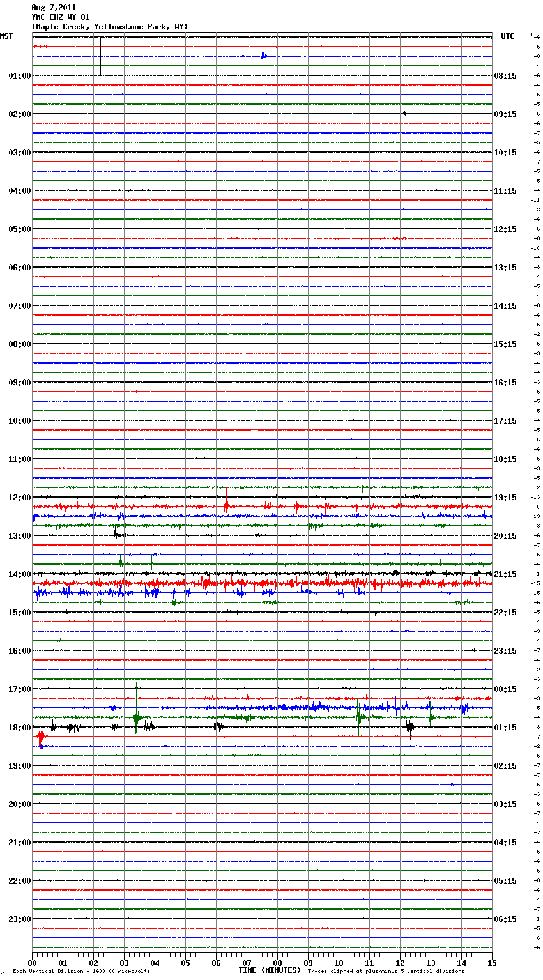Viewport: 543px width, 980px height.
Task: Click the 10:00 MST time label
Action: pos(20,421)
